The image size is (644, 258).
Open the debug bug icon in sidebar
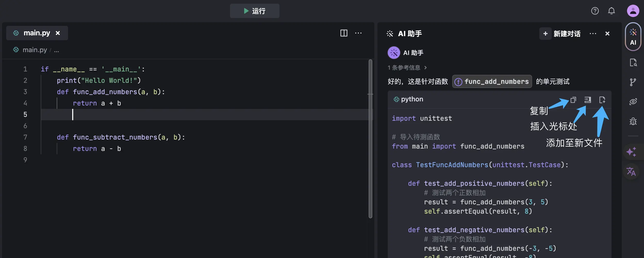[x=633, y=121]
